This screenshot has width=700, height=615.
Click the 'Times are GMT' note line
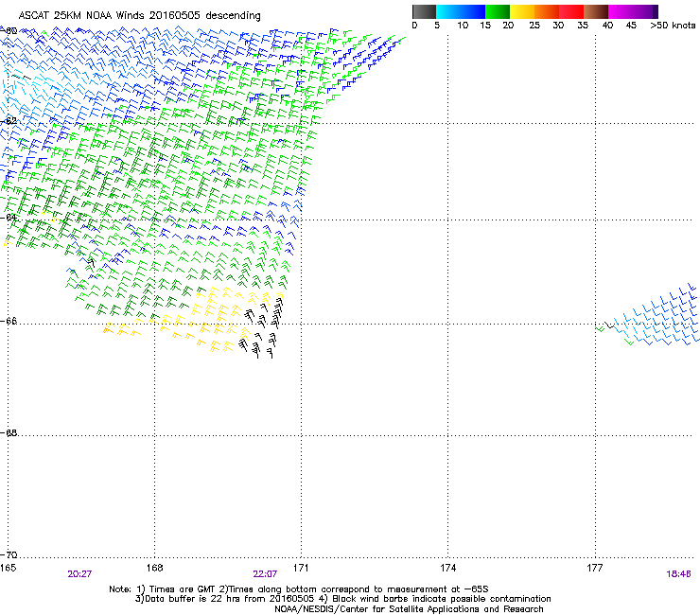pyautogui.click(x=299, y=589)
